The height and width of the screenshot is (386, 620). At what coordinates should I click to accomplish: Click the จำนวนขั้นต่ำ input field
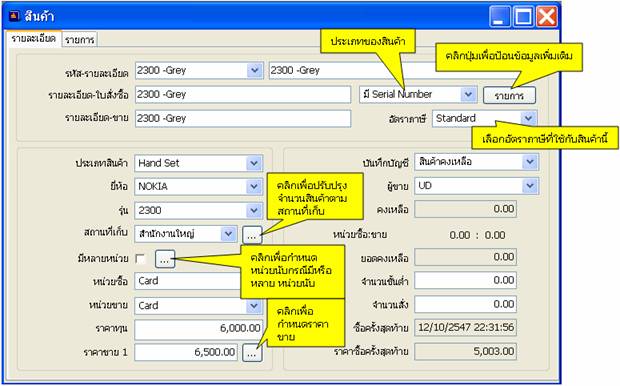(465, 280)
